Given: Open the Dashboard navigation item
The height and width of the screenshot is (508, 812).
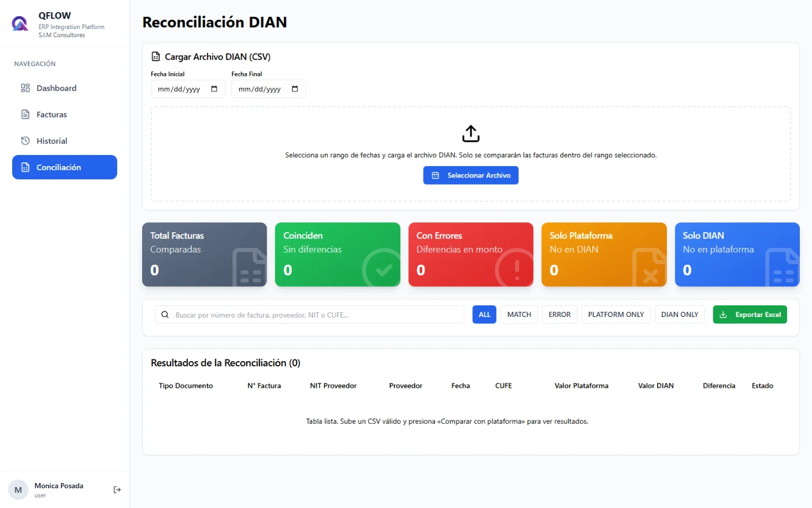Looking at the screenshot, I should [x=64, y=88].
